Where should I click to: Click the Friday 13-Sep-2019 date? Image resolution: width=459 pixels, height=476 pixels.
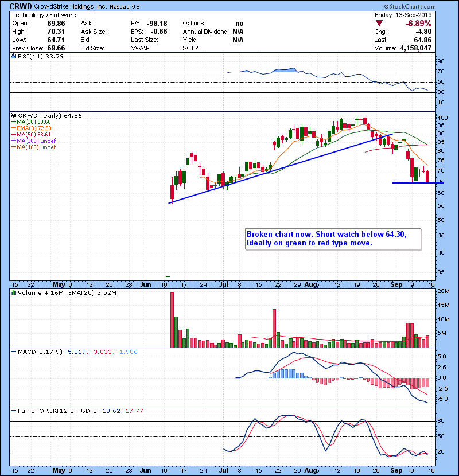tap(403, 15)
